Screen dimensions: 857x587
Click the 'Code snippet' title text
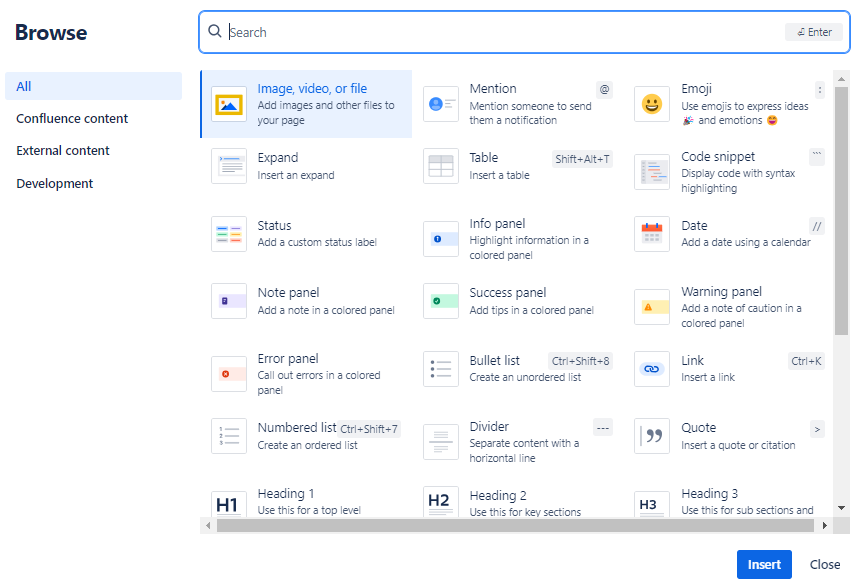pyautogui.click(x=718, y=157)
